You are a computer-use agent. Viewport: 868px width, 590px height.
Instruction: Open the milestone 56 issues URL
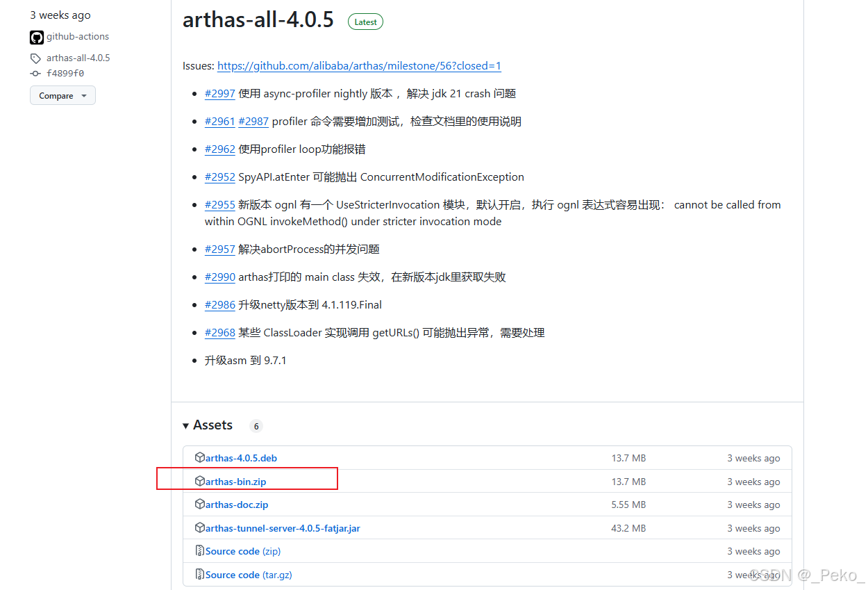359,66
